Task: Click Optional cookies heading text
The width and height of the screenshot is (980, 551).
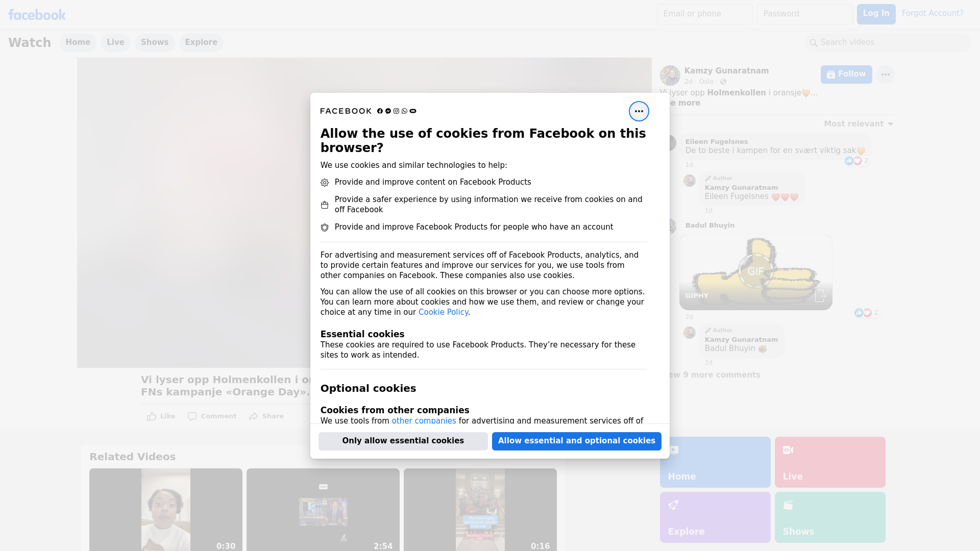Action: 368,388
